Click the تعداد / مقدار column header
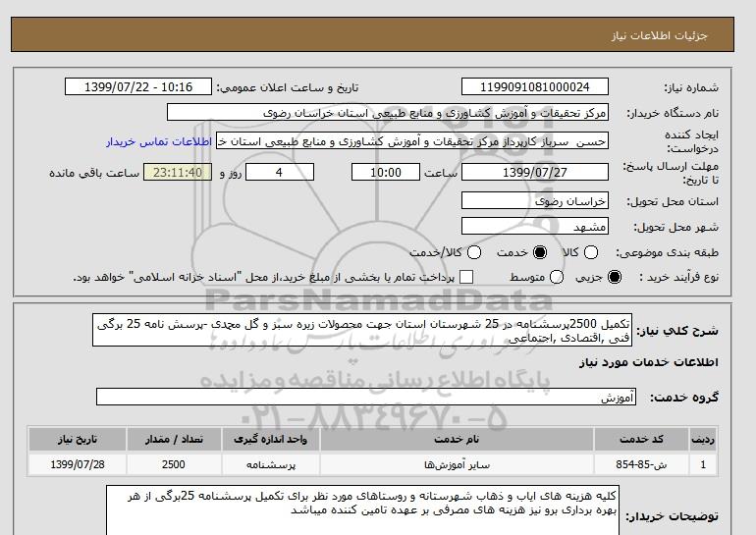 pyautogui.click(x=174, y=439)
